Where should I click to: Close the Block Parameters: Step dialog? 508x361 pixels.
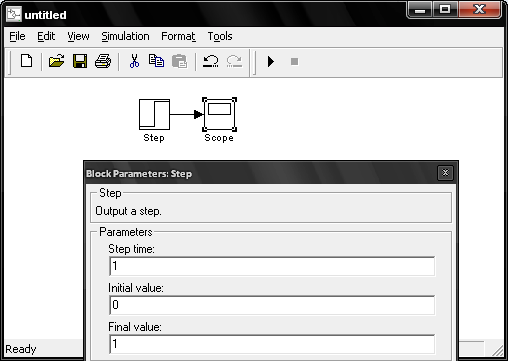tap(445, 173)
